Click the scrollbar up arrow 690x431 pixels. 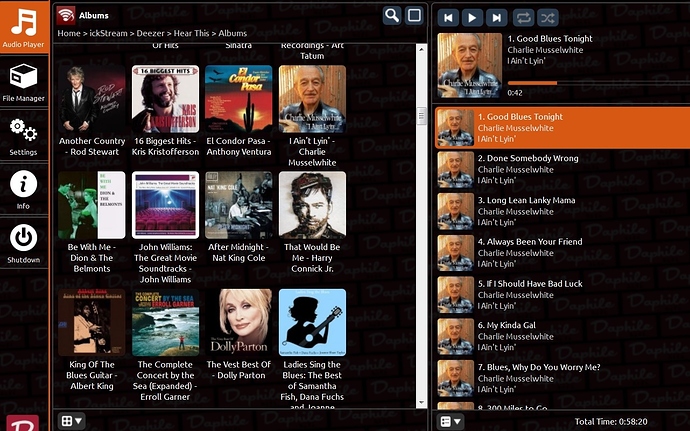click(x=421, y=49)
